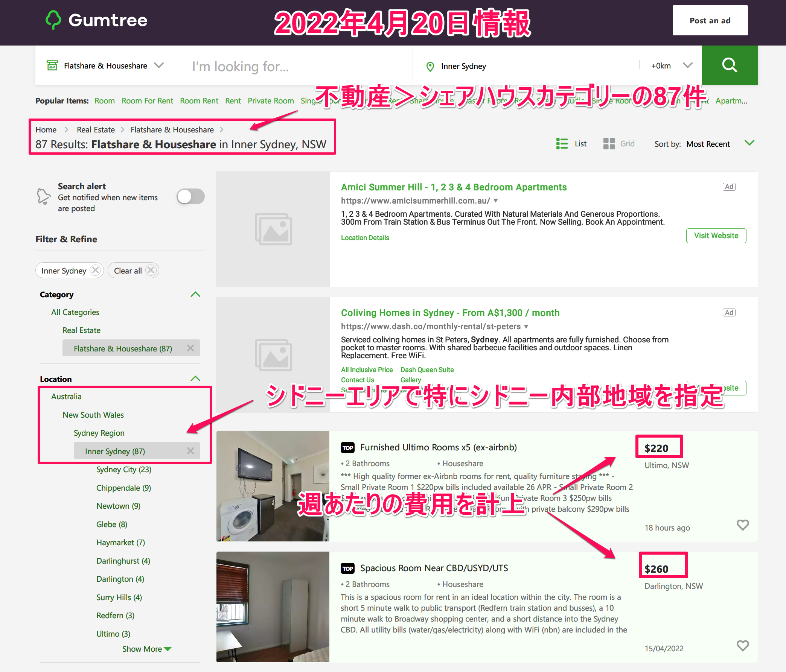The width and height of the screenshot is (786, 672).
Task: Expand the amicisummerhill.com.au URL arrow
Action: point(495,201)
